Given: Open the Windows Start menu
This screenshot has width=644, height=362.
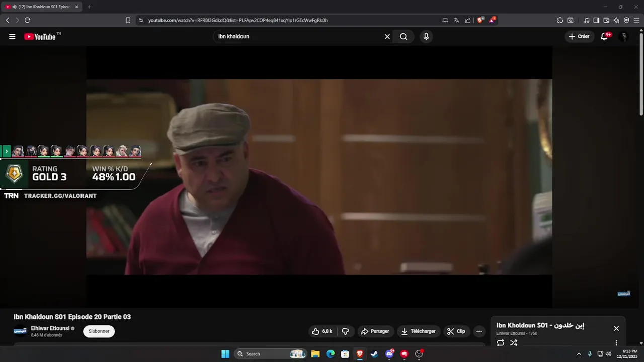Looking at the screenshot, I should click(x=225, y=354).
